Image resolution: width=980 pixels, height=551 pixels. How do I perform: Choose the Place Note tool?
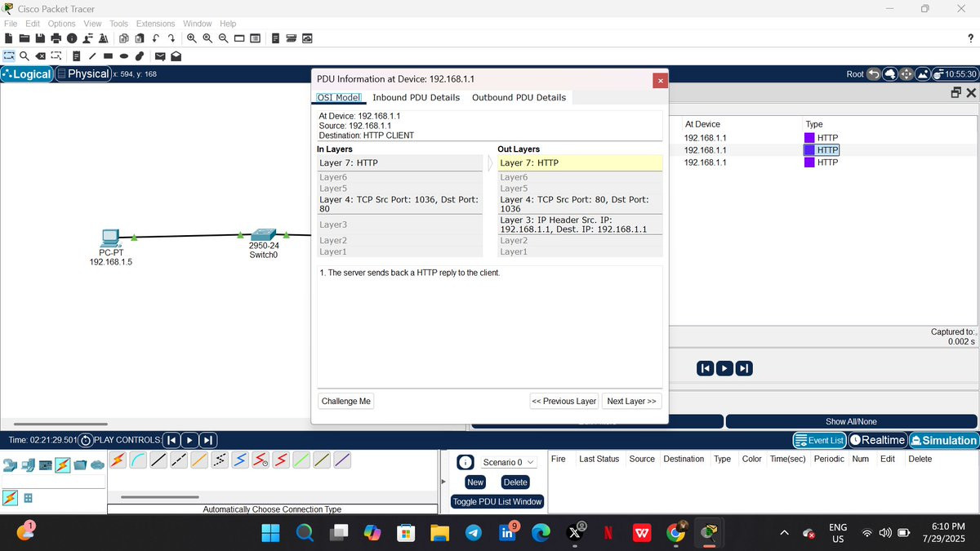(76, 56)
